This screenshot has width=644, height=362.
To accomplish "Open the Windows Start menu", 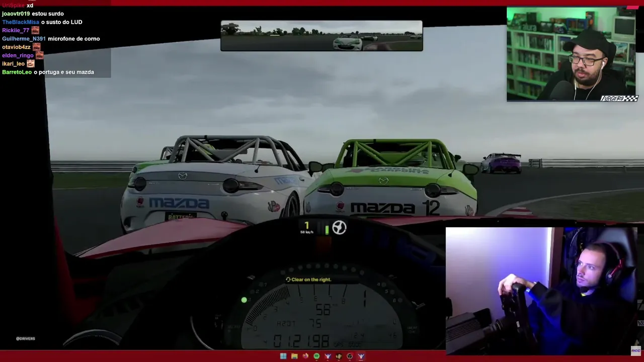I will point(283,356).
